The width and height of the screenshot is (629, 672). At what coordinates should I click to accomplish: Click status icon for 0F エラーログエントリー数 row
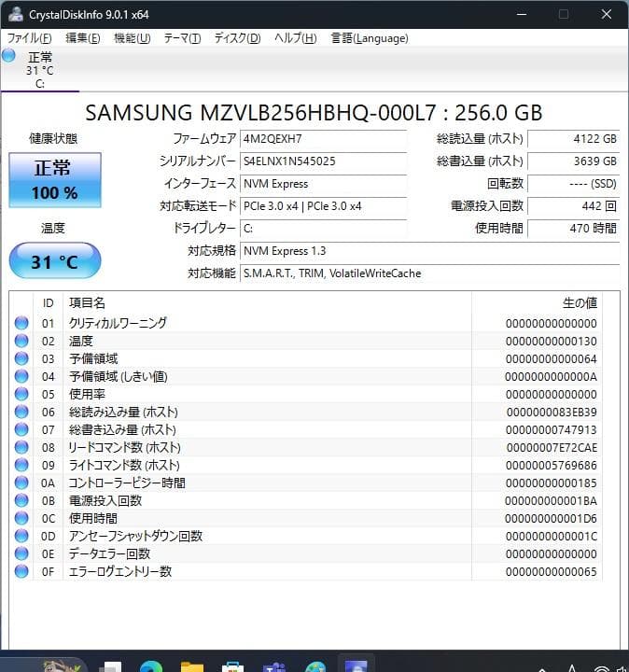pos(21,571)
